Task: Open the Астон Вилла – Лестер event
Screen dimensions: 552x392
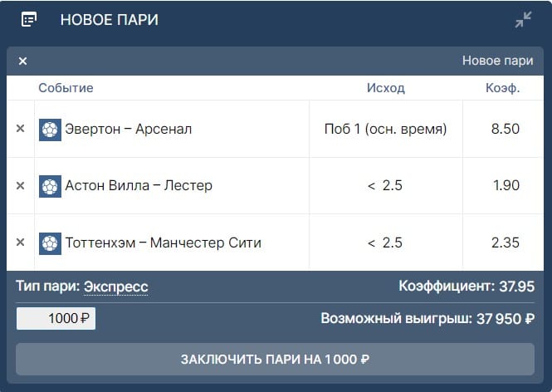Action: pyautogui.click(x=139, y=185)
